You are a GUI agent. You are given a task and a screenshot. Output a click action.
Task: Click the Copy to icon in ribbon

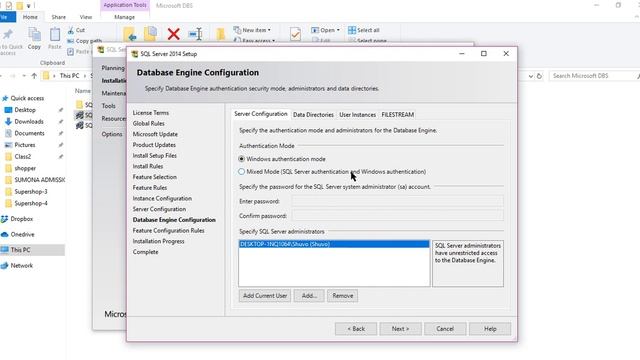point(151,34)
